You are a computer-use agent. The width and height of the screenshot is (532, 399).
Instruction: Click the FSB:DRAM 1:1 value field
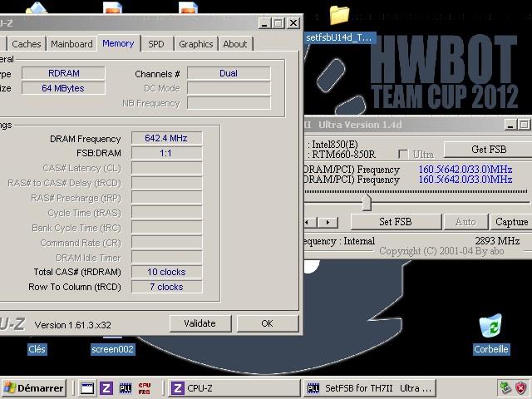166,153
